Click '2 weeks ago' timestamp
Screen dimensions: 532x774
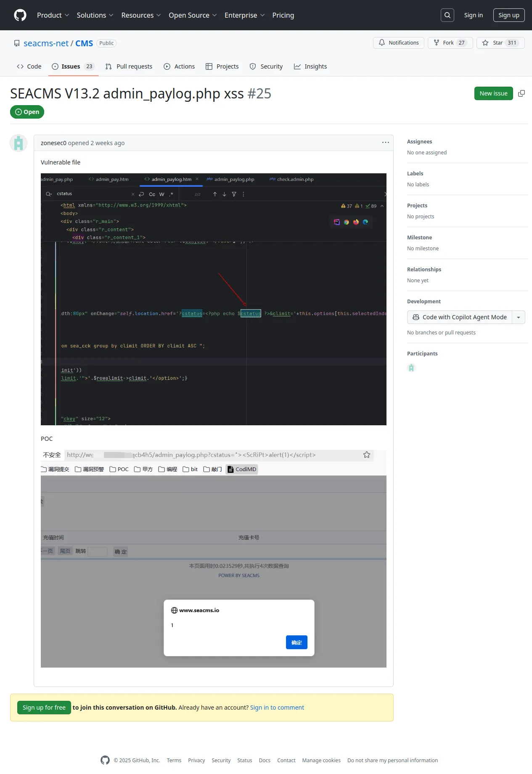click(108, 143)
